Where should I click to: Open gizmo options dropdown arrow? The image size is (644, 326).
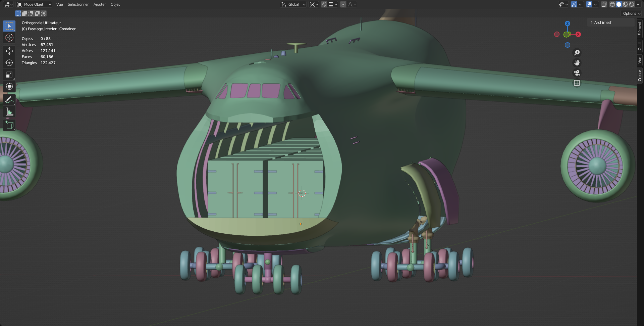(580, 4)
